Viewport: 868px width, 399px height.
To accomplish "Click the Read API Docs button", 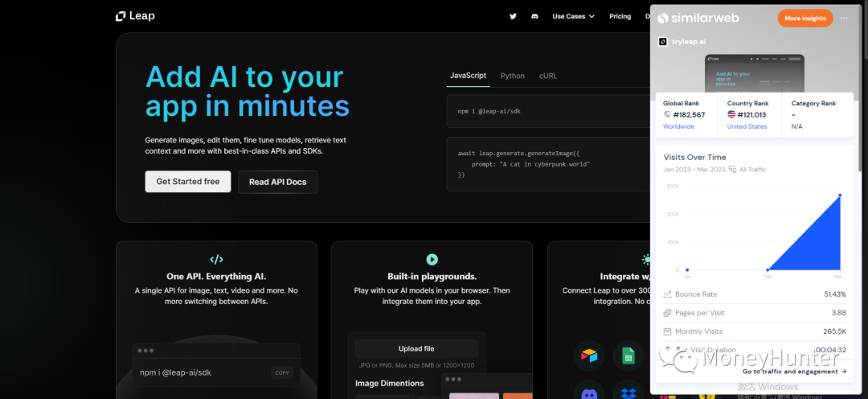I will pos(277,182).
